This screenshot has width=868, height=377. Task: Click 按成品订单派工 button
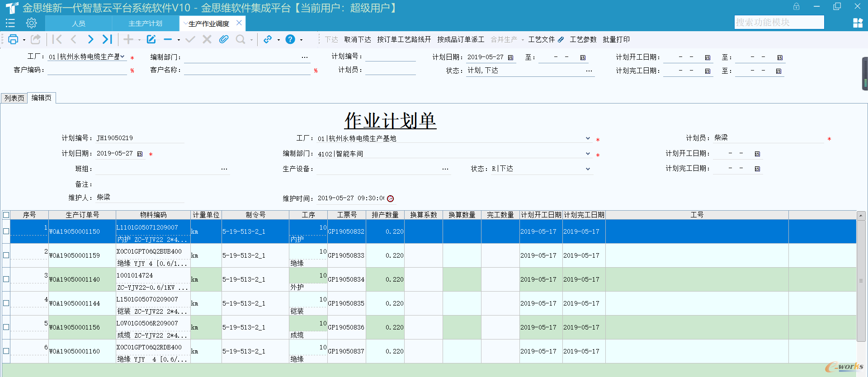coord(461,40)
